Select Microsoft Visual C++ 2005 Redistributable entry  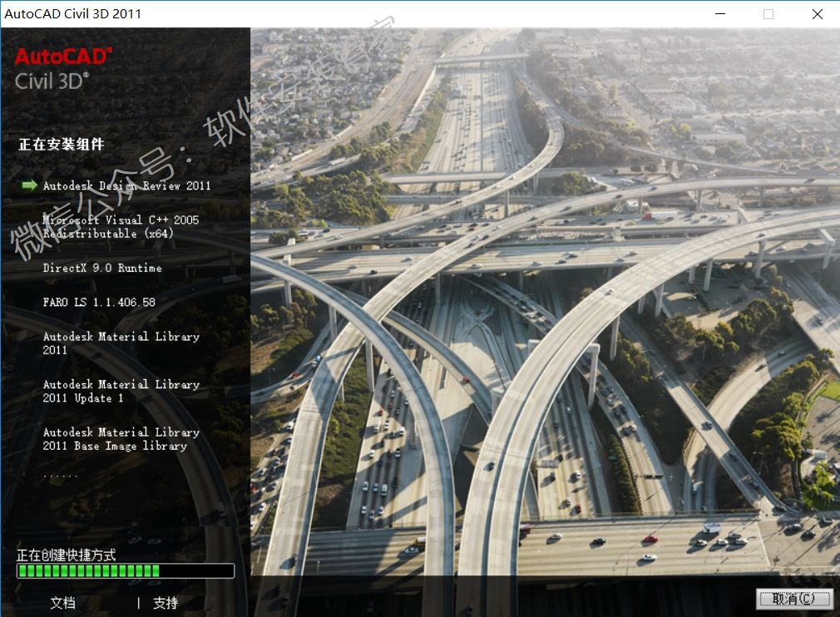click(121, 227)
